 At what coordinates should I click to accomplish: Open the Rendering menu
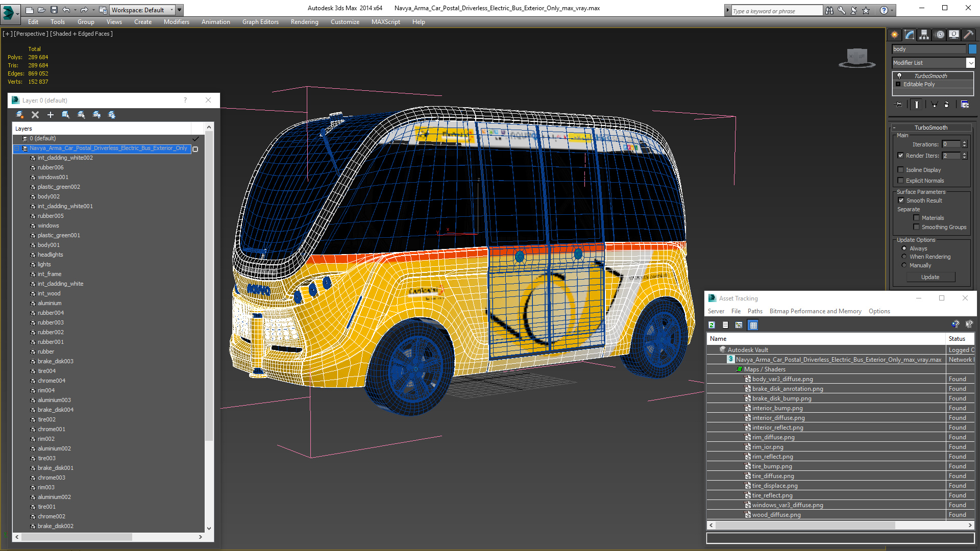click(305, 22)
